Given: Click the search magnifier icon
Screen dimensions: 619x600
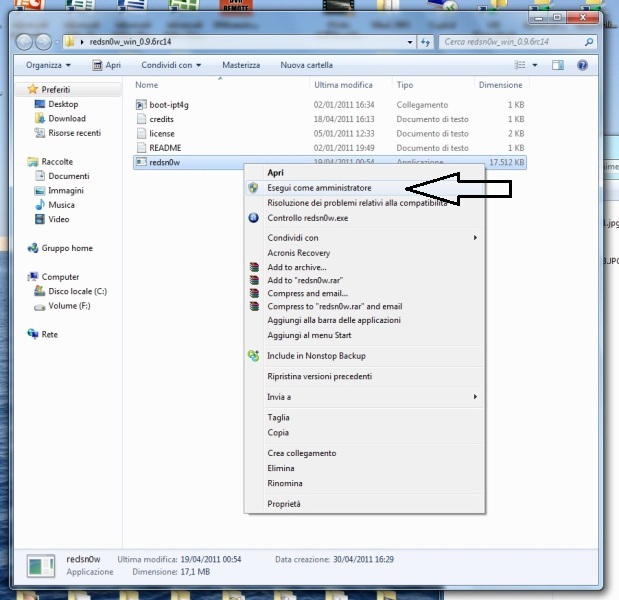Looking at the screenshot, I should click(x=589, y=42).
